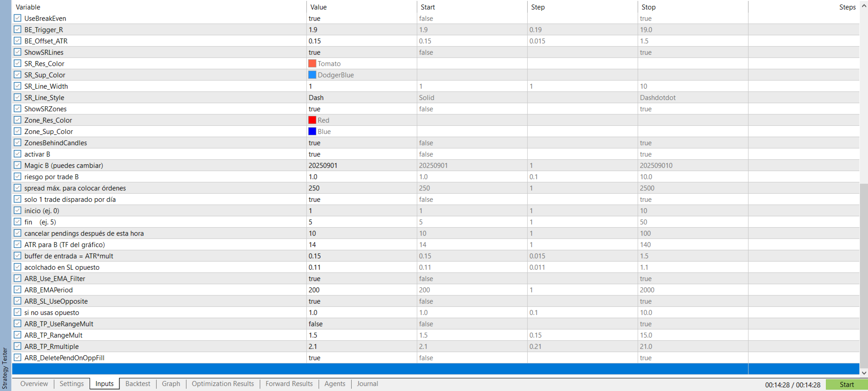The height and width of the screenshot is (391, 868).
Task: Toggle the SR_Line_Width checkbox
Action: click(17, 86)
